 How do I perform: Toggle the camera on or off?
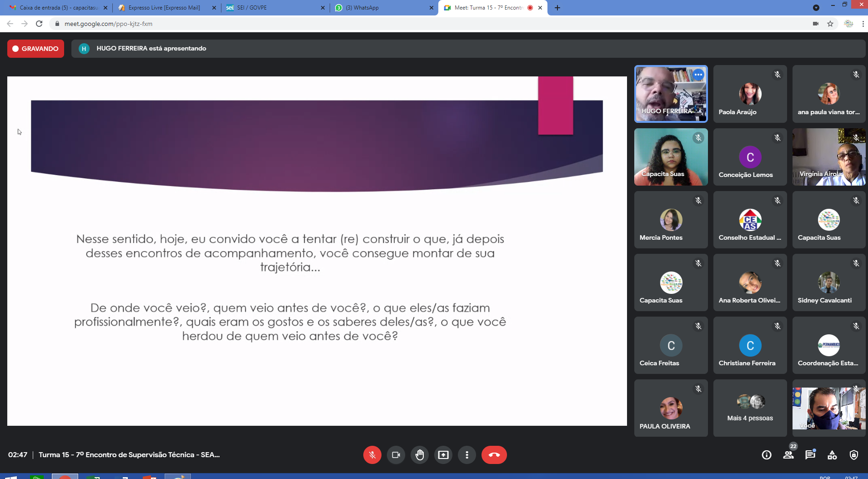click(x=396, y=455)
